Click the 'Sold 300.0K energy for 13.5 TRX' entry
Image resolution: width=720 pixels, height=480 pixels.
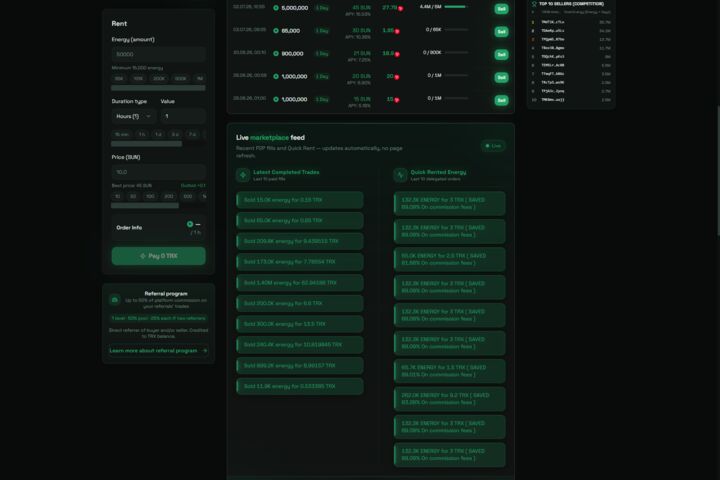(300, 324)
